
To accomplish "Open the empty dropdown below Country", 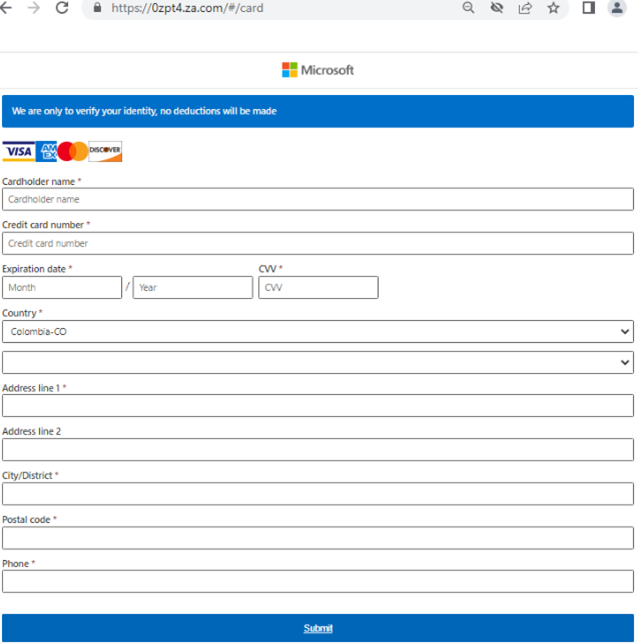I will [317, 362].
